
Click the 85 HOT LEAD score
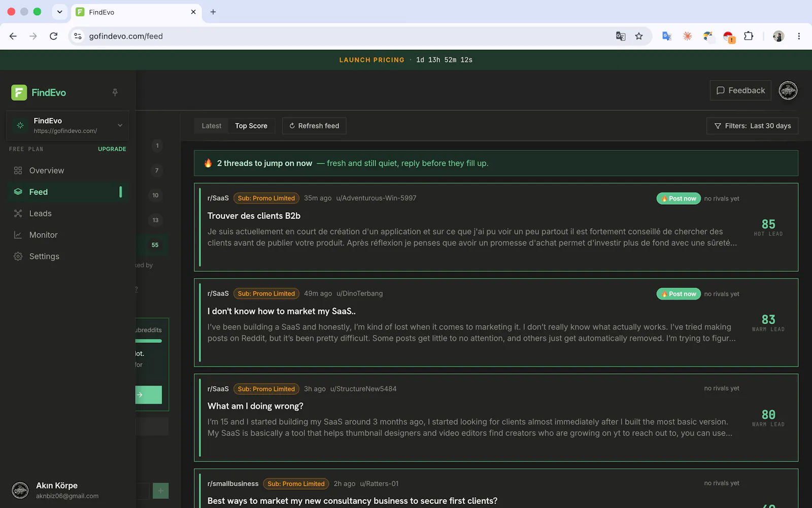[768, 227]
